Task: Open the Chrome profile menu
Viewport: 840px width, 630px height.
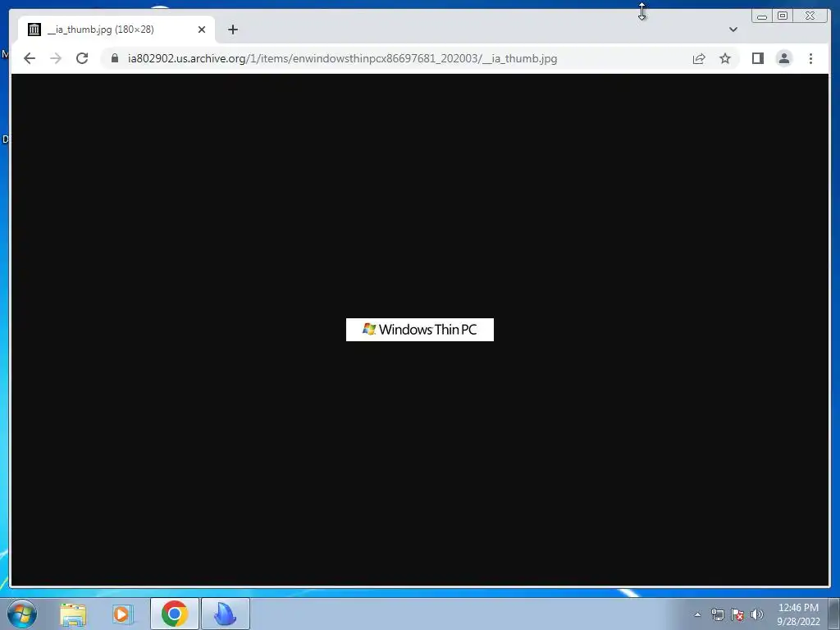Action: click(x=783, y=58)
